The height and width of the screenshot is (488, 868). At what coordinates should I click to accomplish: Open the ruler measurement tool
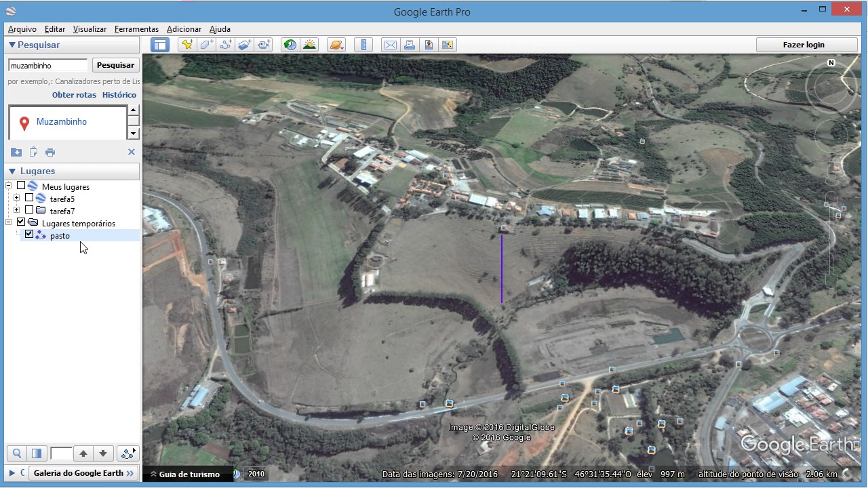(x=363, y=45)
